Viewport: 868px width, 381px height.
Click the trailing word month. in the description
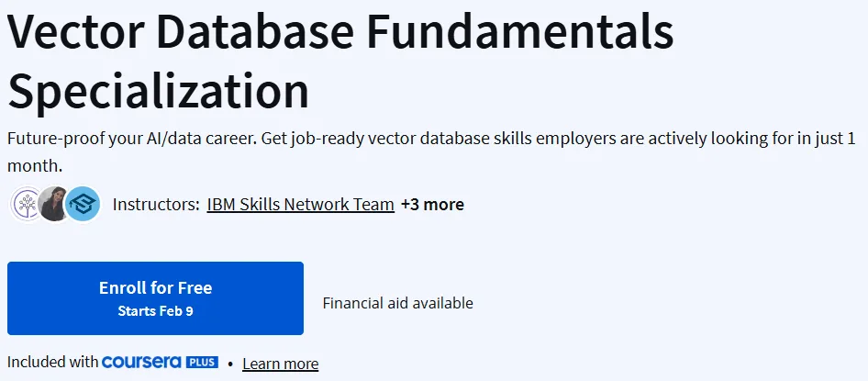[x=35, y=165]
